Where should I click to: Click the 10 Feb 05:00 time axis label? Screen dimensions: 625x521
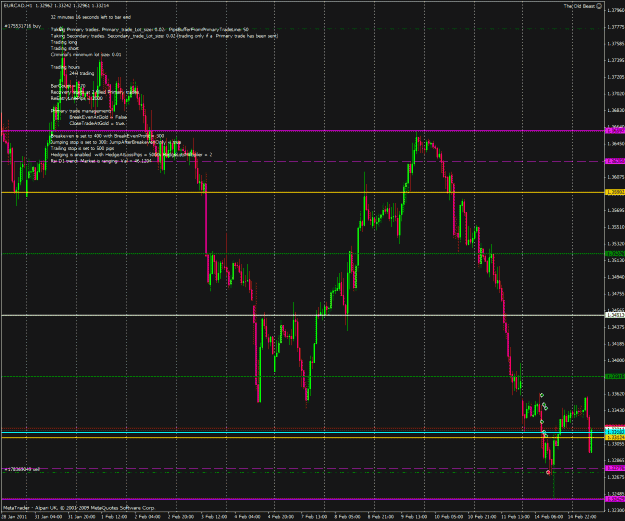448,517
